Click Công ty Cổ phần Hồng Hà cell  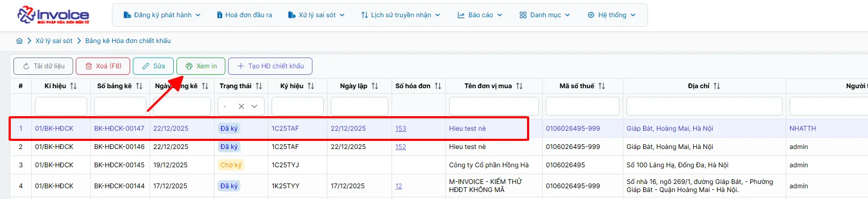[489, 165]
